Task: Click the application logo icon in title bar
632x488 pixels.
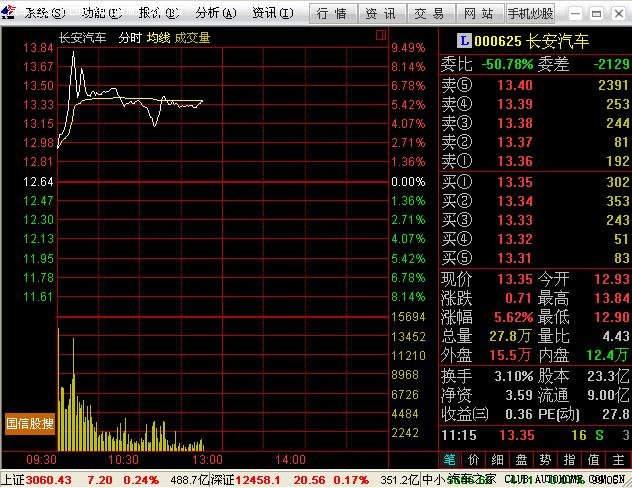Action: tap(9, 12)
